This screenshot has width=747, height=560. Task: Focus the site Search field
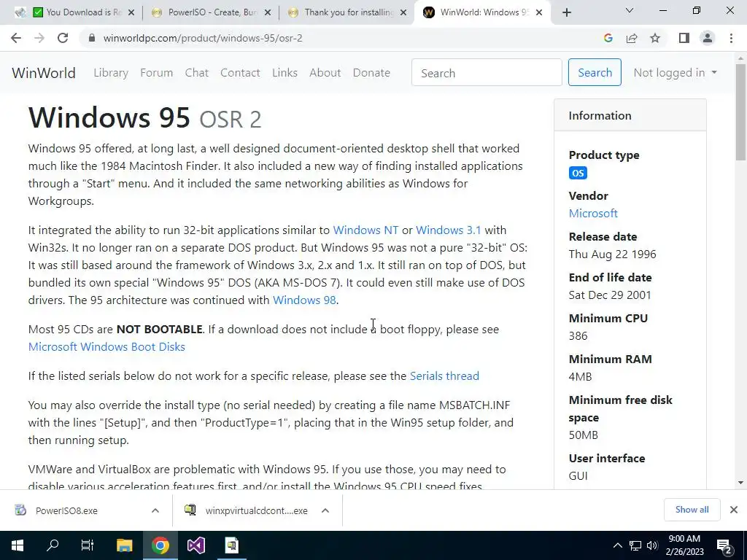[x=487, y=72]
